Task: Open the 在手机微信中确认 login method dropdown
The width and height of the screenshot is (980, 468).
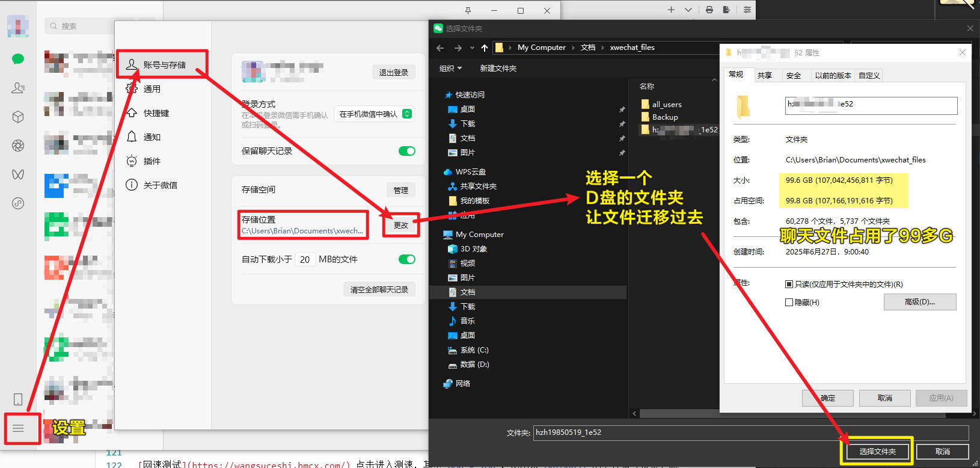Action: 375,114
